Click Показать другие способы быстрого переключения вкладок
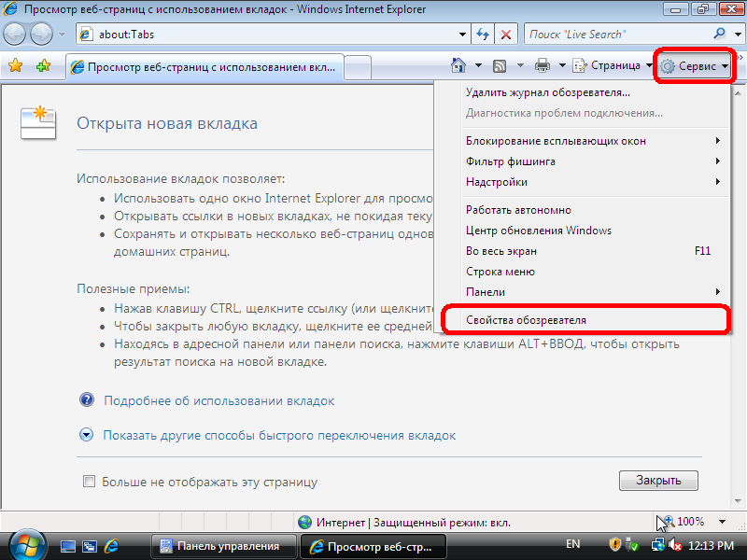 coord(279,436)
